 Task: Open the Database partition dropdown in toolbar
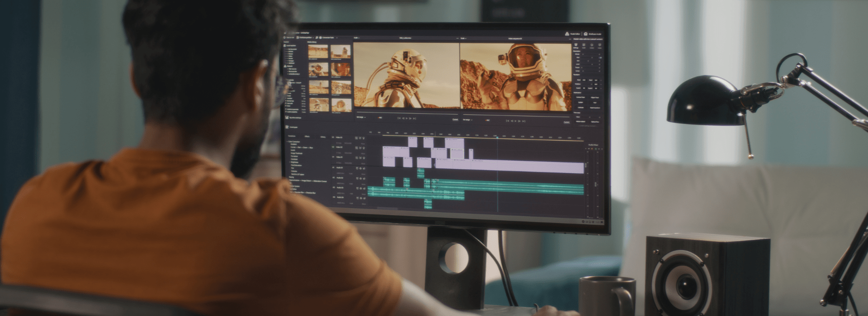tap(305, 37)
